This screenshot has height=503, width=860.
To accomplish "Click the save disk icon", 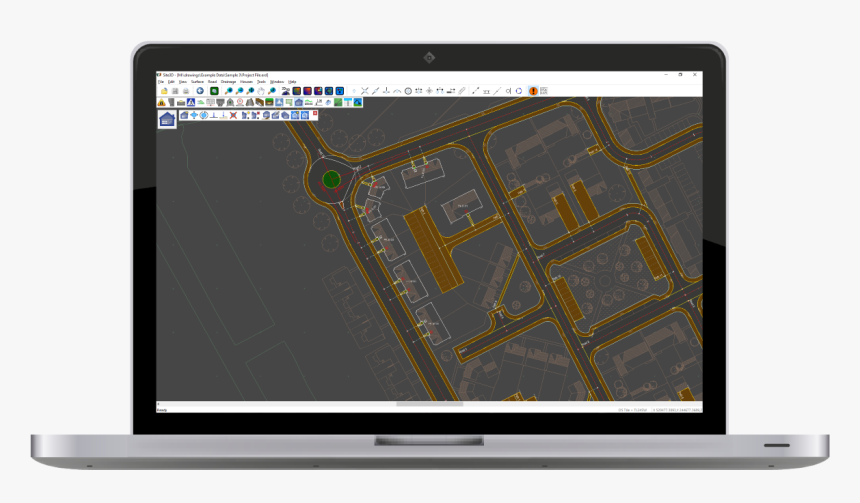I will 175,91.
